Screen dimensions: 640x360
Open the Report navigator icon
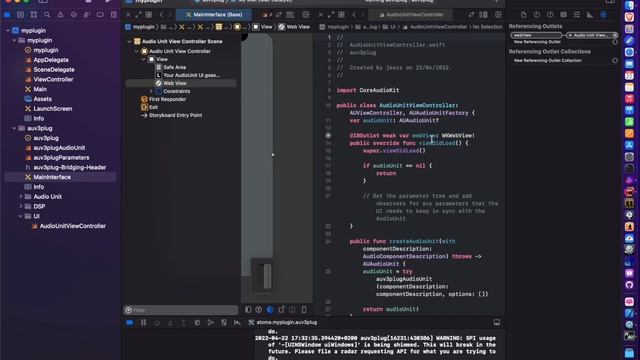[x=113, y=15]
